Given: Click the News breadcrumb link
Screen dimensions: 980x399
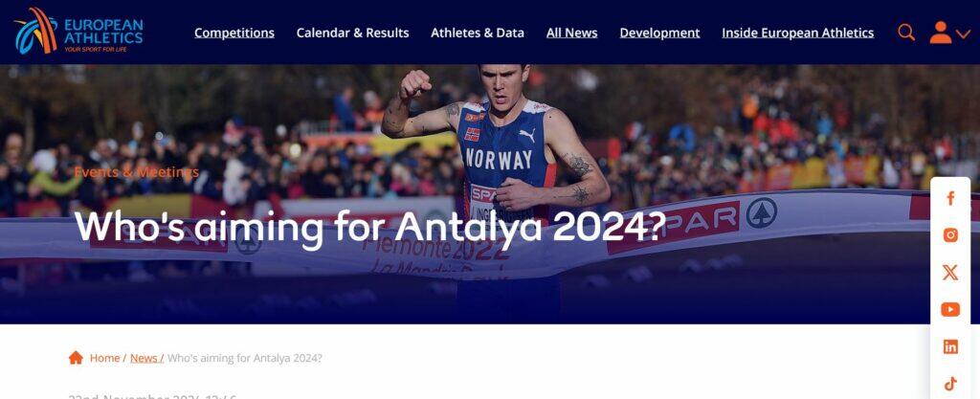Looking at the screenshot, I should [x=144, y=358].
